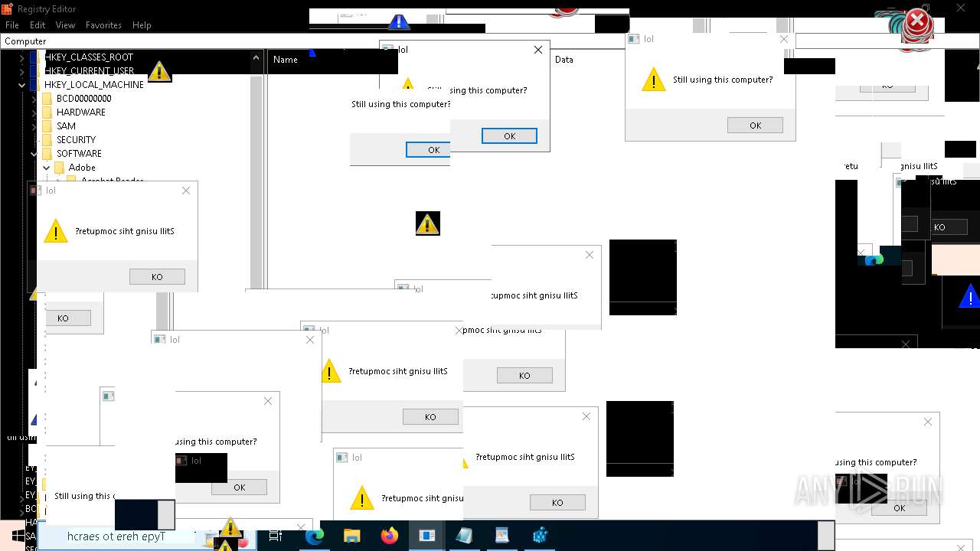Screen dimensions: 980x551
Task: Select the Adobe registry key
Action: point(82,167)
